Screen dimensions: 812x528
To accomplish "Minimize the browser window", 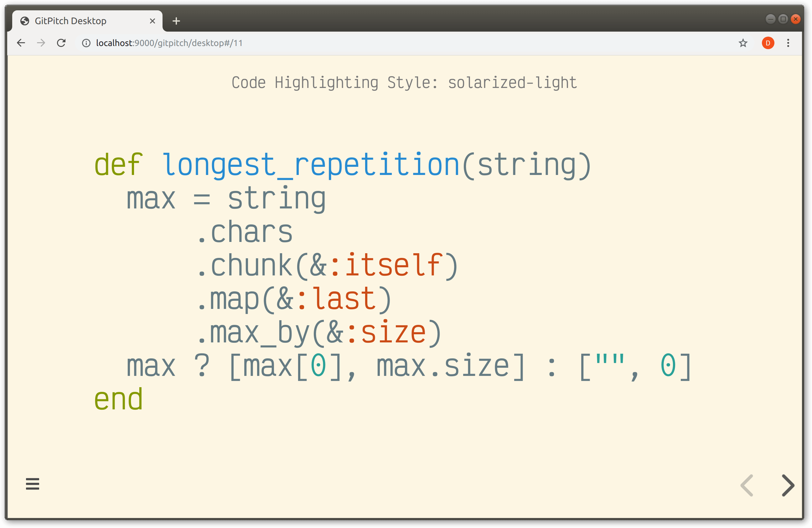I will click(770, 19).
